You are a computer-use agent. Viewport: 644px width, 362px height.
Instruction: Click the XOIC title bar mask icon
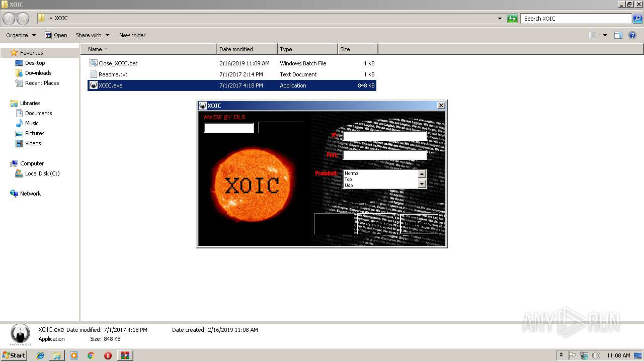pos(203,106)
